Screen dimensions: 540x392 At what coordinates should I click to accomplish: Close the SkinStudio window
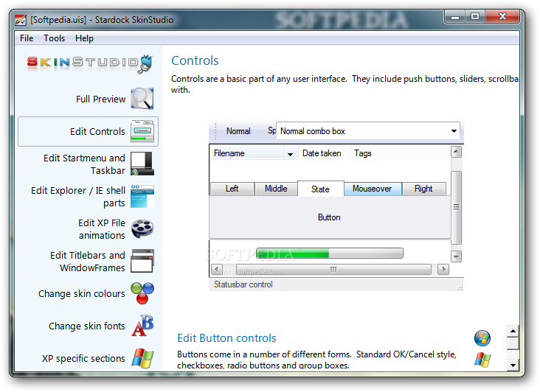tap(502, 17)
